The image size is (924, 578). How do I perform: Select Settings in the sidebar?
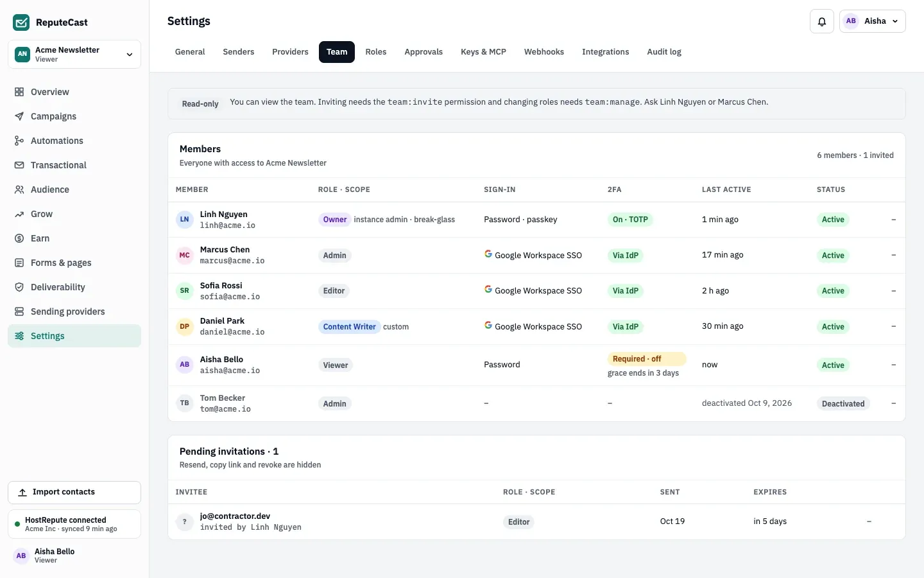pos(74,336)
